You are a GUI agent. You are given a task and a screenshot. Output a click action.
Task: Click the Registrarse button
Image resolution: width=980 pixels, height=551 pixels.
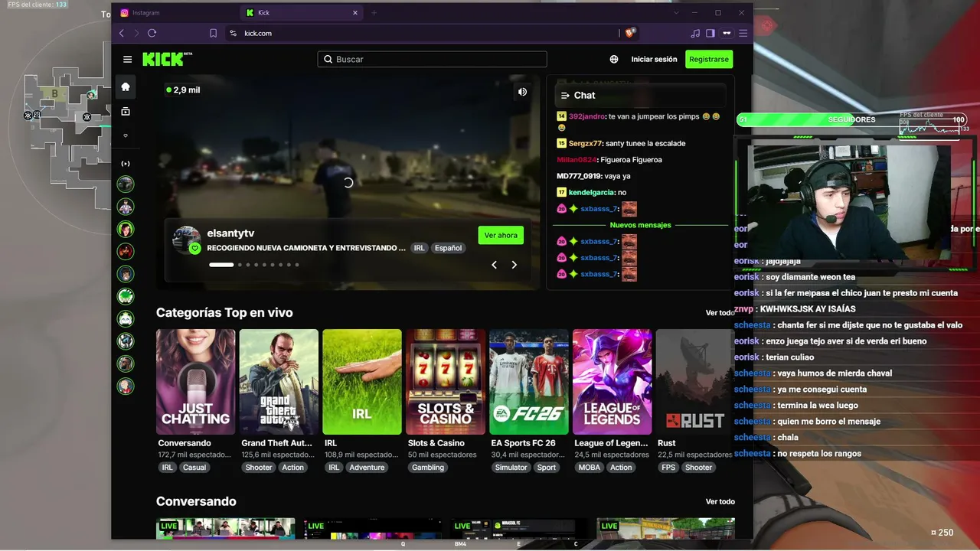(709, 59)
